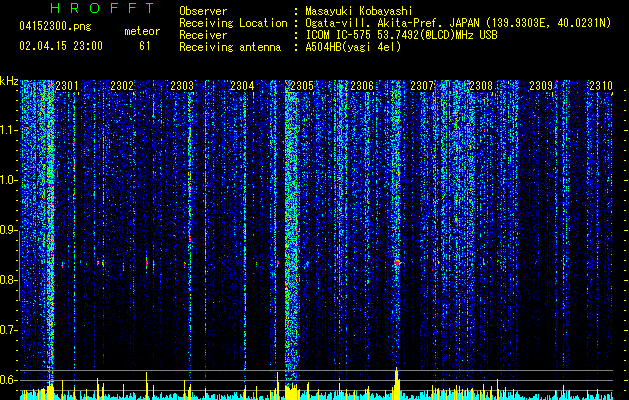Click the 1.1 kHz axis label
This screenshot has height=400, width=629.
pyautogui.click(x=9, y=130)
